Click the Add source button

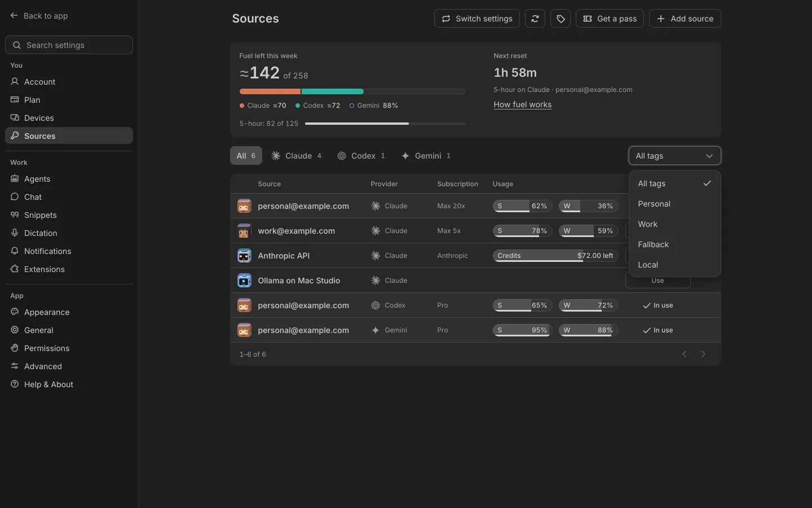pyautogui.click(x=685, y=19)
